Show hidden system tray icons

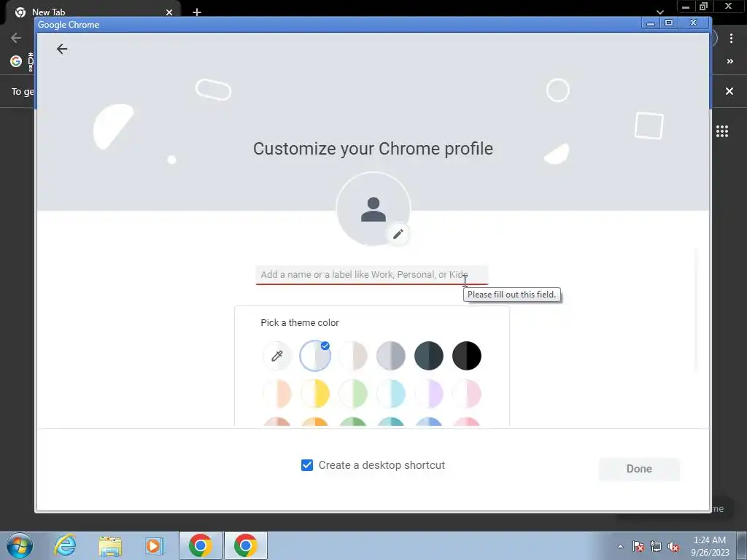[x=620, y=546]
